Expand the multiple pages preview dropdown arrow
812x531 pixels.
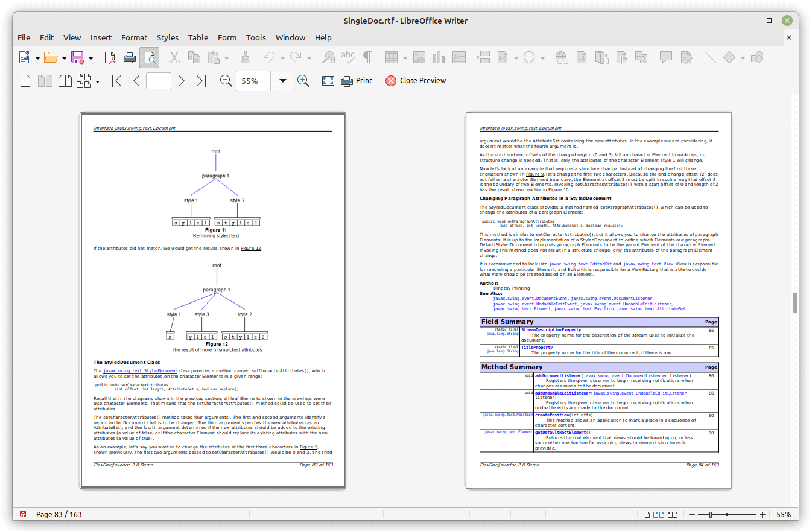coord(97,81)
